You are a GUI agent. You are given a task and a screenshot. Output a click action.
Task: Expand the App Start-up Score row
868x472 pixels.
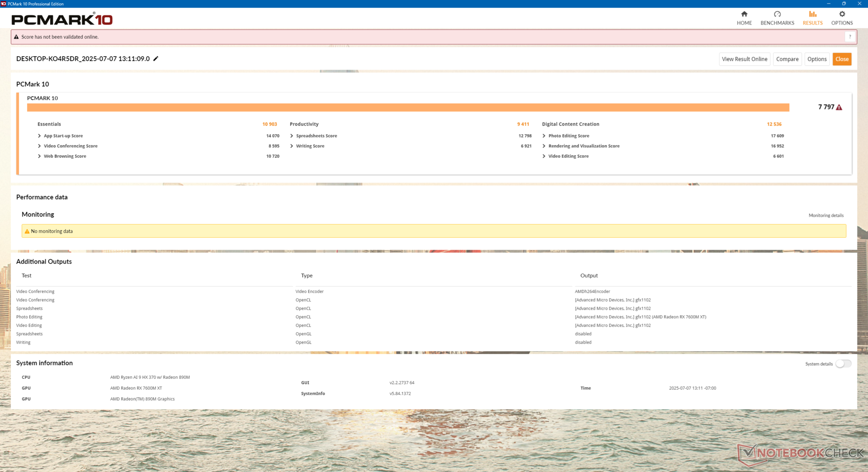(x=40, y=136)
